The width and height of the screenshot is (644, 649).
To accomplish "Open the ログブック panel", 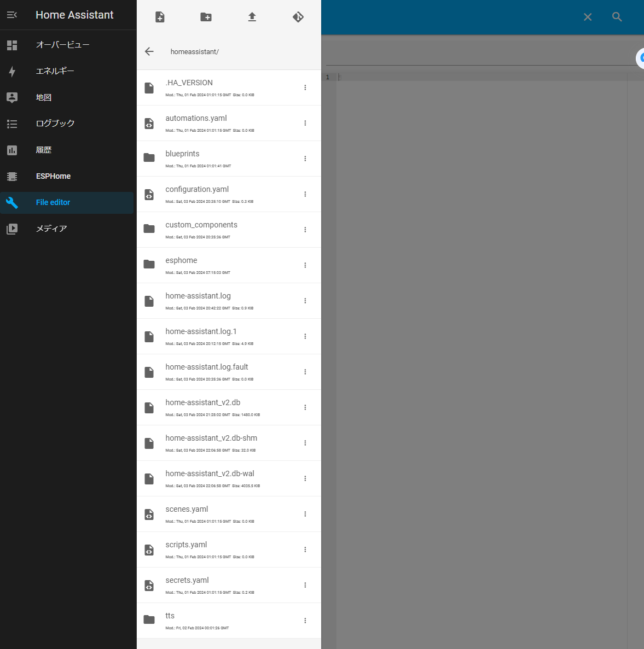I will 67,124.
